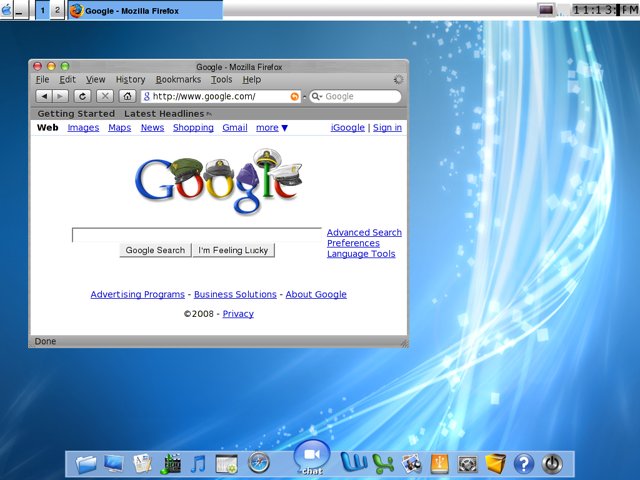This screenshot has height=480, width=640.
Task: Click the Sign in link
Action: coord(387,128)
